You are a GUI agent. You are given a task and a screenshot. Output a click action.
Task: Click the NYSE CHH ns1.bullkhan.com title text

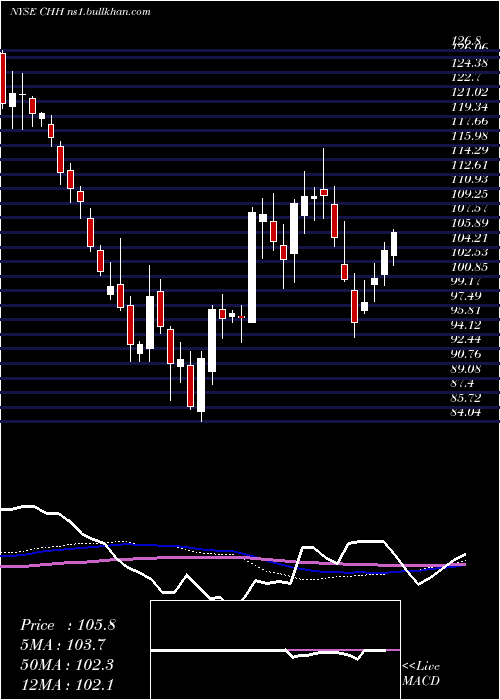click(x=80, y=12)
